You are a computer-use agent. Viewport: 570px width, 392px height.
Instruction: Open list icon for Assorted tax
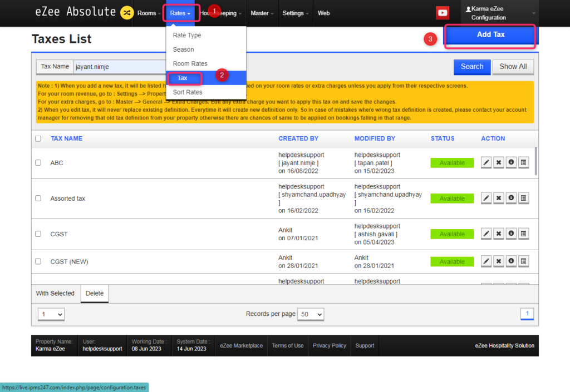click(x=523, y=198)
